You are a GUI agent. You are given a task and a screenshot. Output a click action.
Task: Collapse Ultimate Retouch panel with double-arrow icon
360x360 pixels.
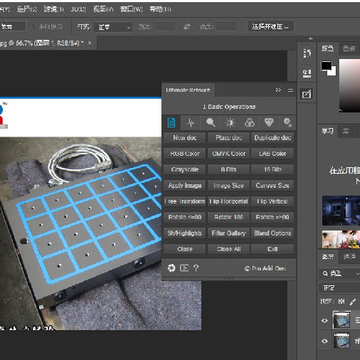tap(278, 90)
